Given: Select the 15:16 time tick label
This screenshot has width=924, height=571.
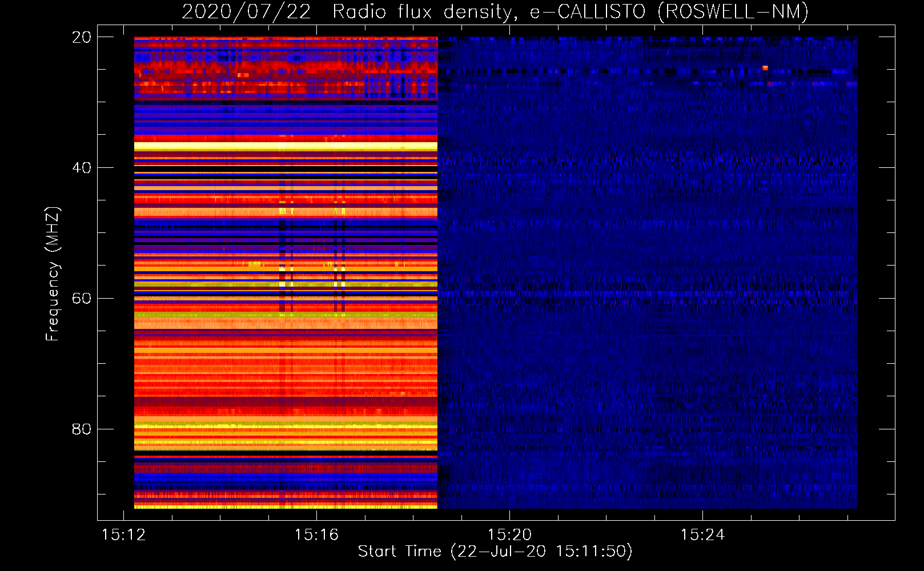Looking at the screenshot, I should point(316,535).
